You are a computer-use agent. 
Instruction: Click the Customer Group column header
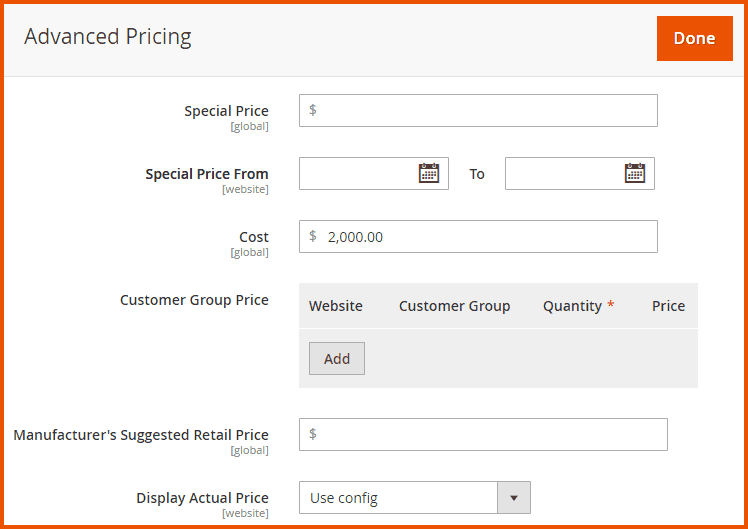pos(454,306)
